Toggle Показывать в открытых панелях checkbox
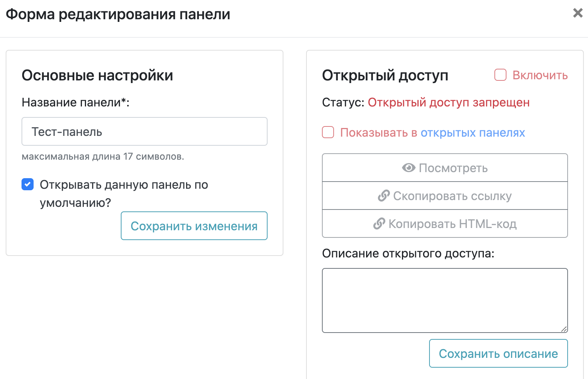The width and height of the screenshot is (588, 379). coord(328,132)
